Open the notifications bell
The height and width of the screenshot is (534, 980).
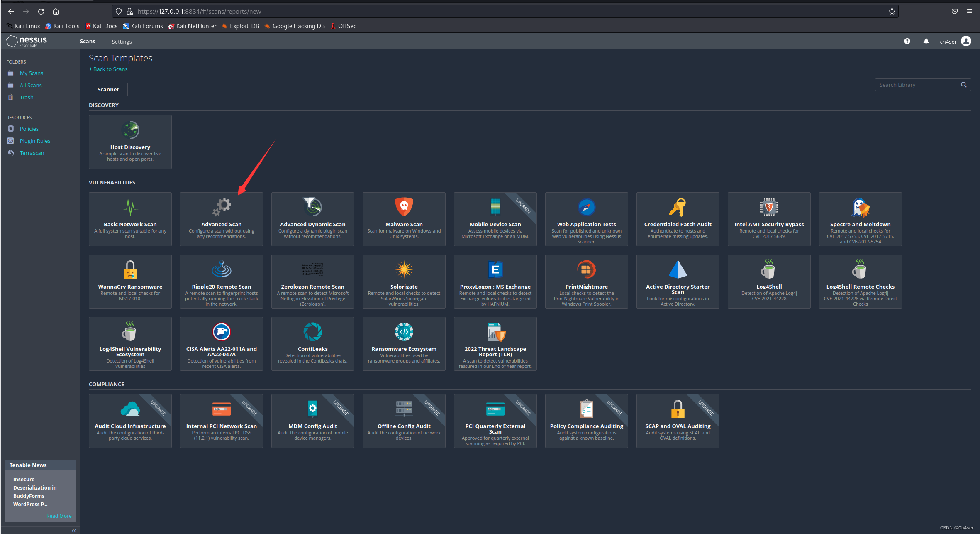(926, 41)
